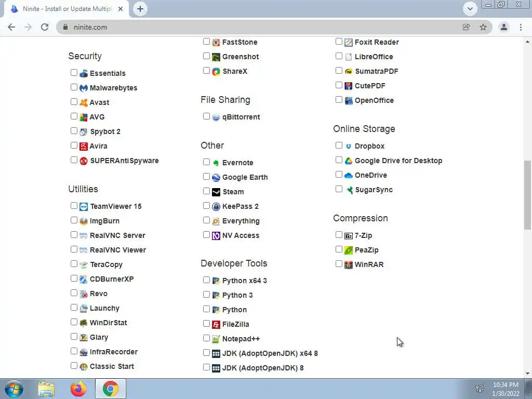Click the page vertical scrollbar thumb
The width and height of the screenshot is (532, 399).
[x=527, y=195]
